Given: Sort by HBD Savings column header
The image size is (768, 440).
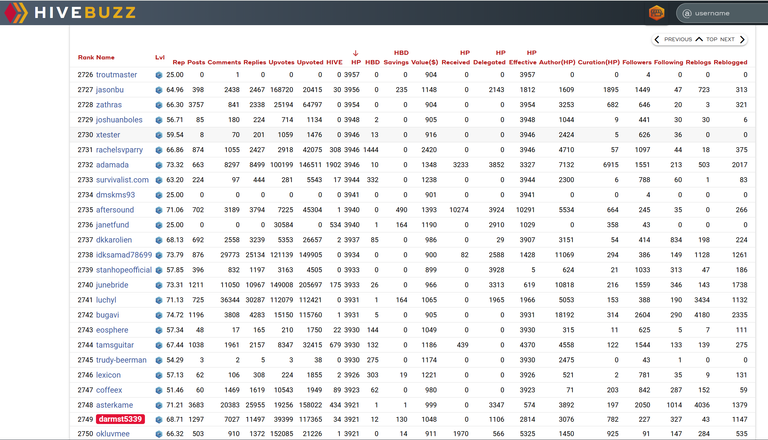Looking at the screenshot, I should point(396,57).
